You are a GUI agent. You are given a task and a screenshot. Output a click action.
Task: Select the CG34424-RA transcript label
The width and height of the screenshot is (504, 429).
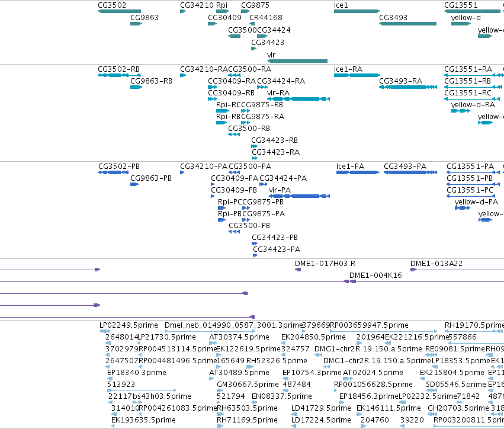click(281, 81)
